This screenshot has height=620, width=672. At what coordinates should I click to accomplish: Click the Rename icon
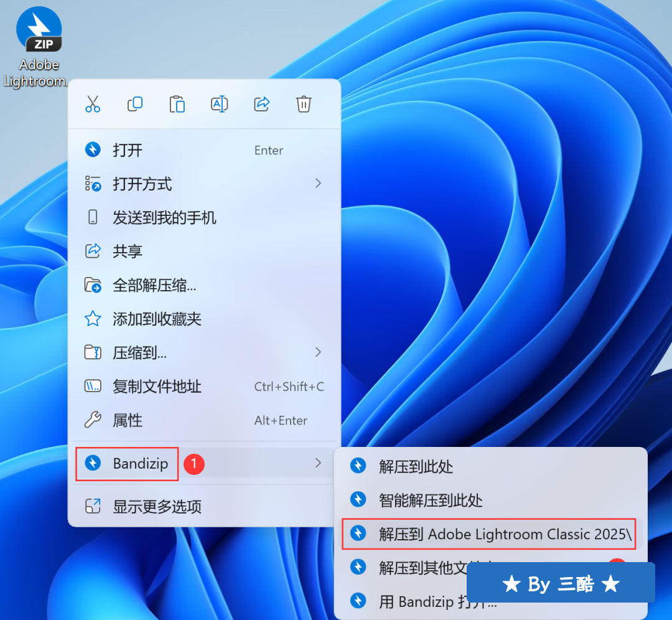(x=219, y=104)
